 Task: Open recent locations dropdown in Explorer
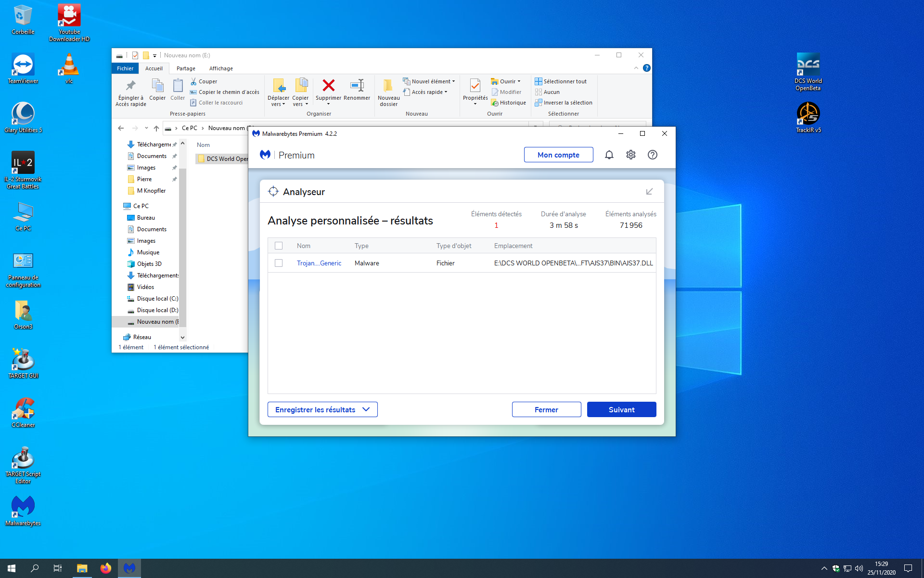click(146, 128)
